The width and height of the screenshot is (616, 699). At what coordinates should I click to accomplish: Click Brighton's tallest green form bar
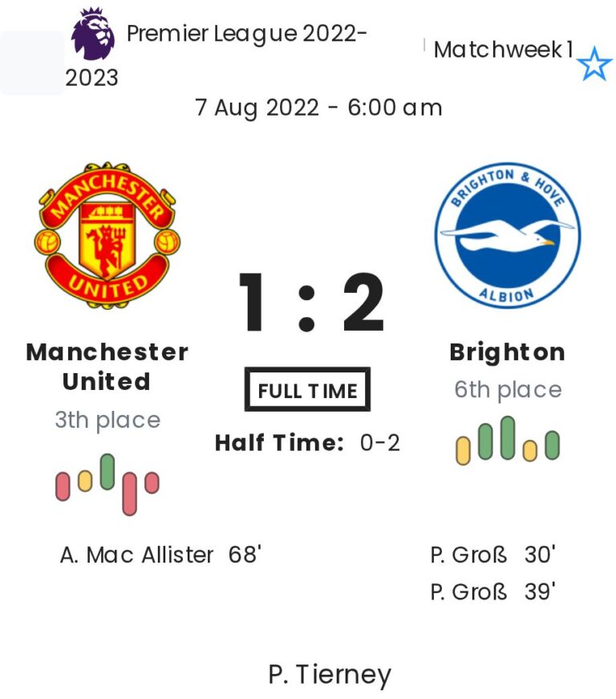(x=507, y=438)
